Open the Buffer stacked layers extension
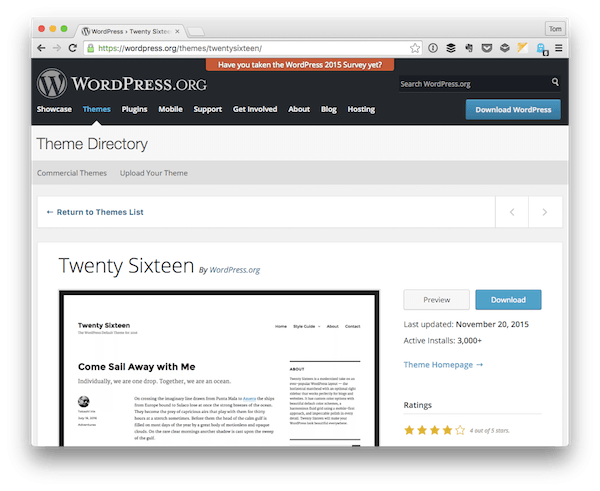 click(x=451, y=48)
